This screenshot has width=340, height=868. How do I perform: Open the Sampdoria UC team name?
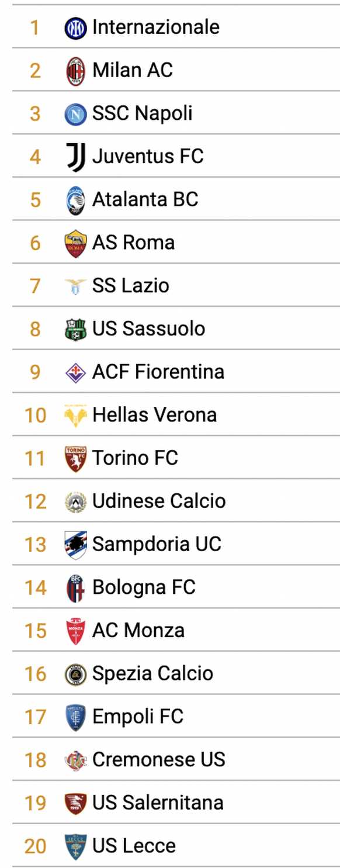pos(157,545)
